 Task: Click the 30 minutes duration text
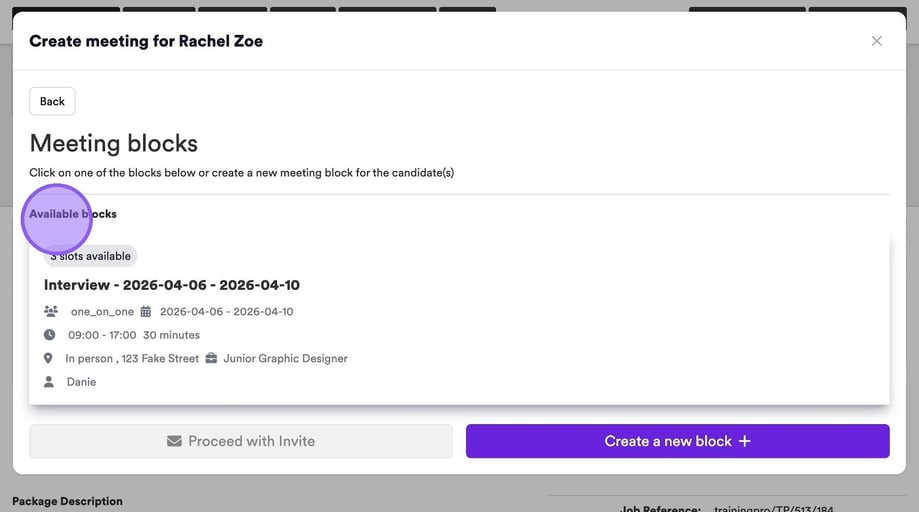pyautogui.click(x=172, y=335)
